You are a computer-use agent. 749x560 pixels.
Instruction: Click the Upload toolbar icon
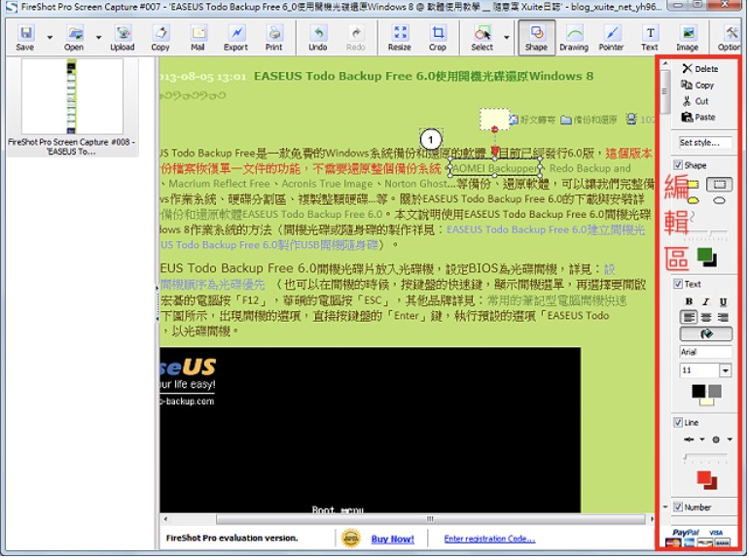click(x=123, y=37)
